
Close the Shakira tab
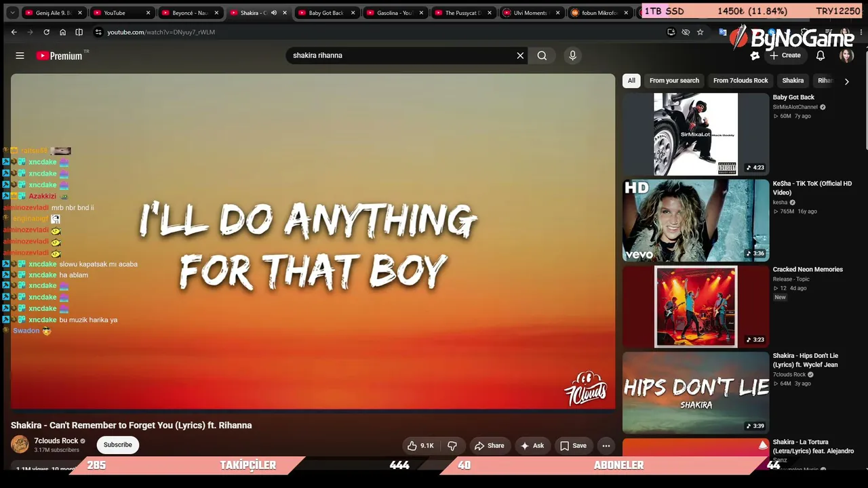(285, 13)
